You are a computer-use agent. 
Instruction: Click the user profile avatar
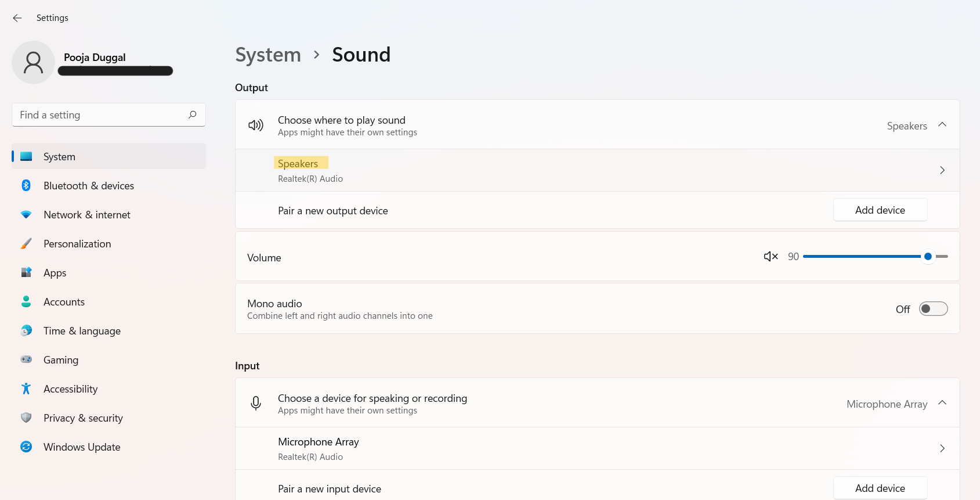pyautogui.click(x=33, y=63)
